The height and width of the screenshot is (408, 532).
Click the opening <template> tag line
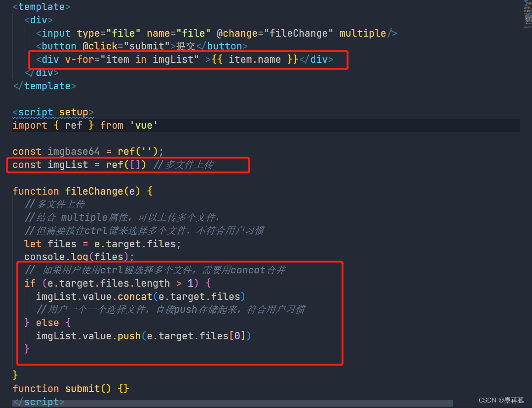(x=41, y=7)
